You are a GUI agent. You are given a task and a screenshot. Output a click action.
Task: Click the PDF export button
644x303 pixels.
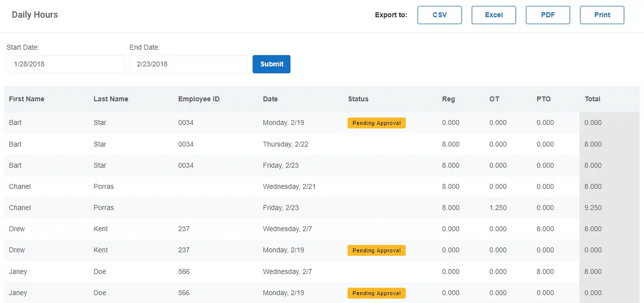548,15
